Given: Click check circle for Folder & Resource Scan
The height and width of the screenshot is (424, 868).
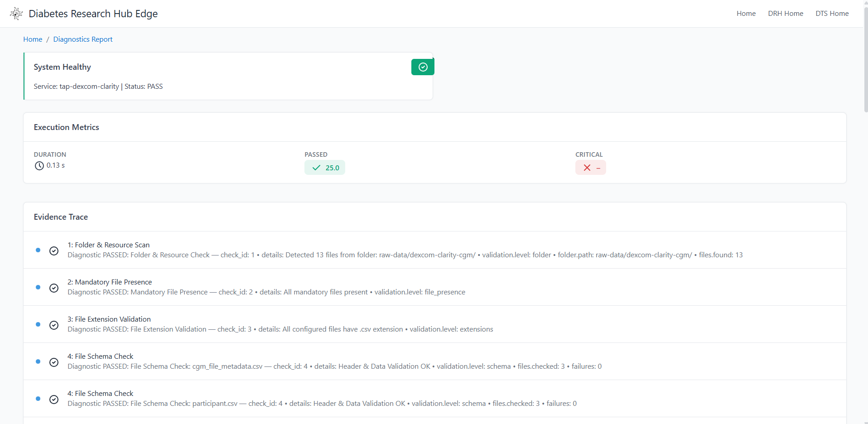Looking at the screenshot, I should click(x=54, y=251).
